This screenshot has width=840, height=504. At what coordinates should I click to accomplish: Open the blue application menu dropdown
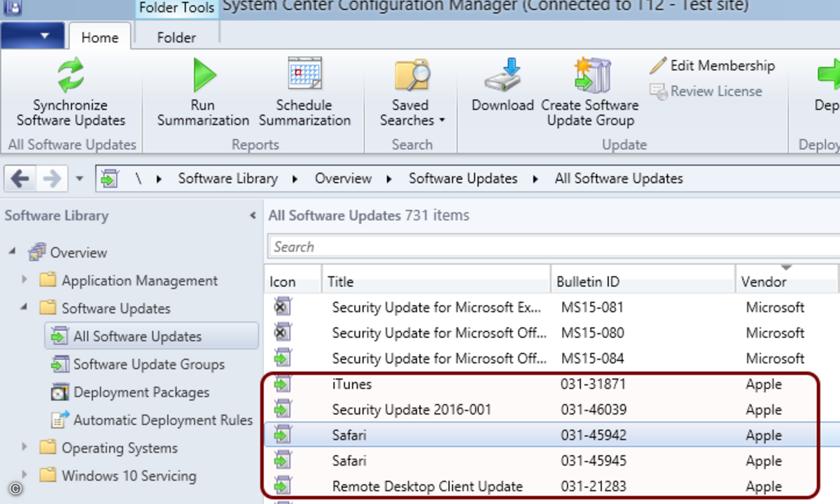click(33, 36)
